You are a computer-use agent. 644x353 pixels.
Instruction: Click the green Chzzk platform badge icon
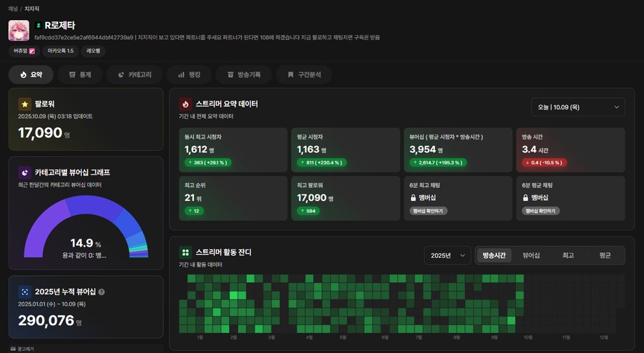38,25
